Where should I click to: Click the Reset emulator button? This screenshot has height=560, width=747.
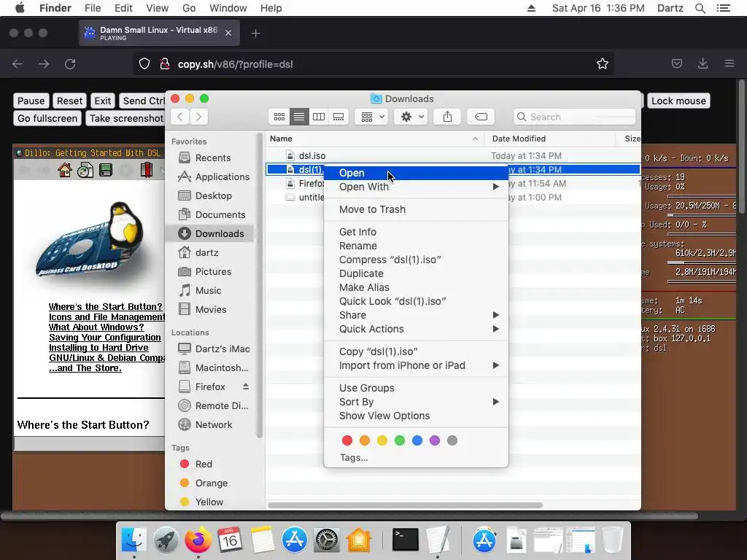69,101
